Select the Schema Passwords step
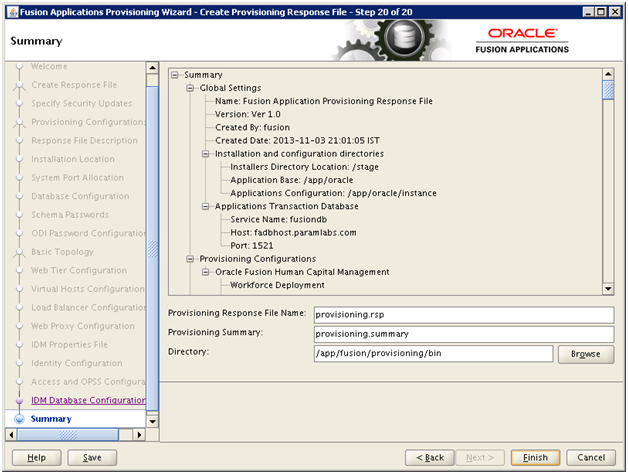 [70, 215]
